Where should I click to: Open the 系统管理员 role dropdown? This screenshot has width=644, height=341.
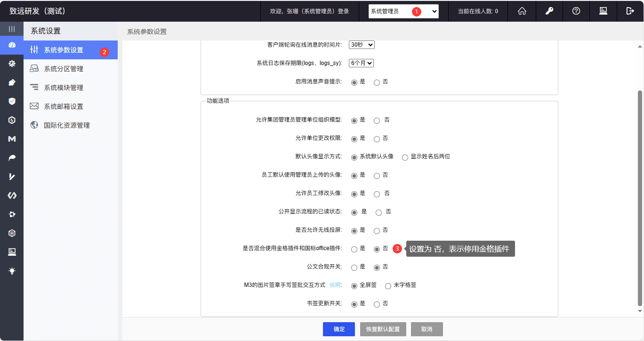point(403,11)
